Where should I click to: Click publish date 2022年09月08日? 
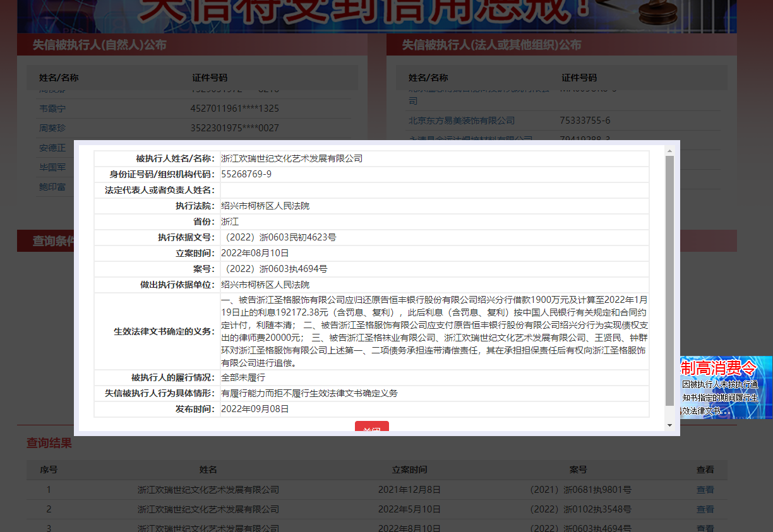(x=255, y=409)
